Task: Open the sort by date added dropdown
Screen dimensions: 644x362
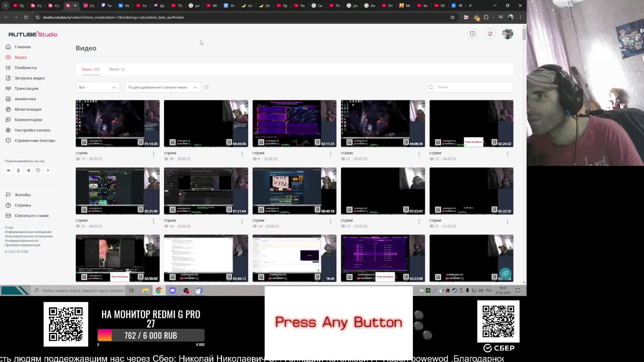Action: (162, 87)
